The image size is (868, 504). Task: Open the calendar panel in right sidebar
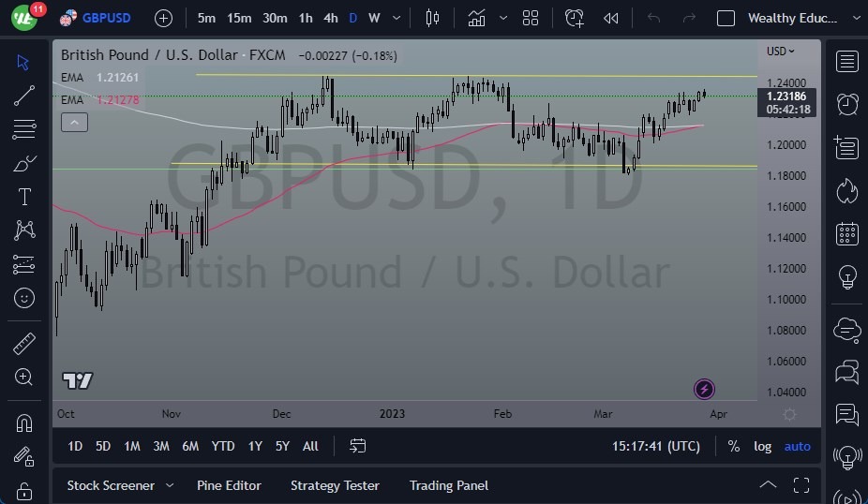coord(847,234)
